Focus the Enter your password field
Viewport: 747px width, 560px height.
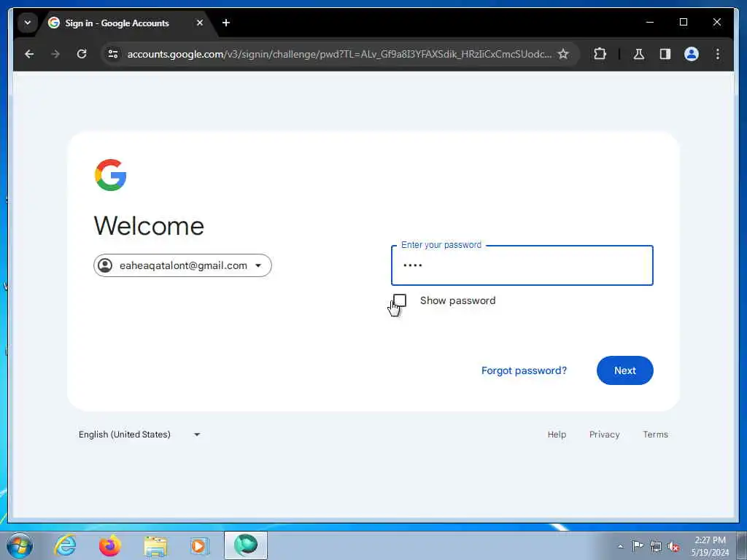point(522,265)
